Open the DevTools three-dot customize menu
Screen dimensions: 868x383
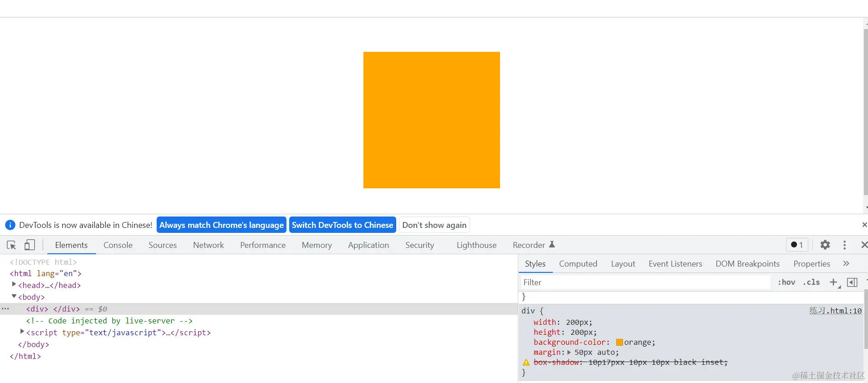coord(845,245)
